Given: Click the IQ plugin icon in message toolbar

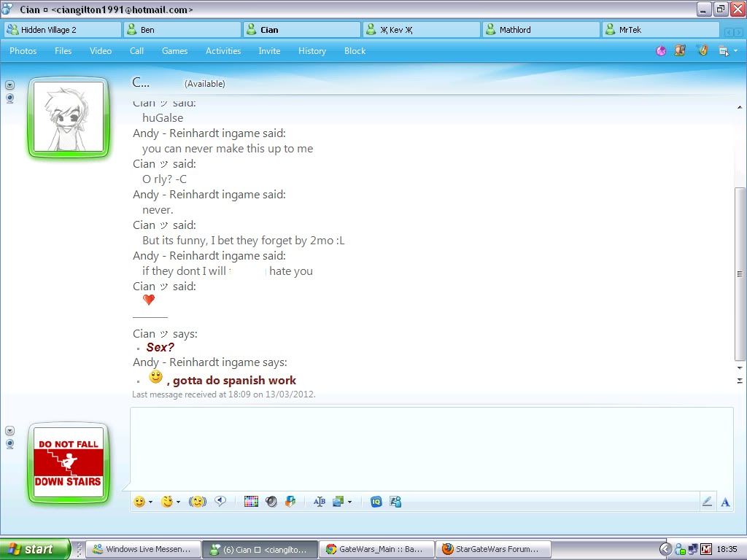Looking at the screenshot, I should coord(376,502).
